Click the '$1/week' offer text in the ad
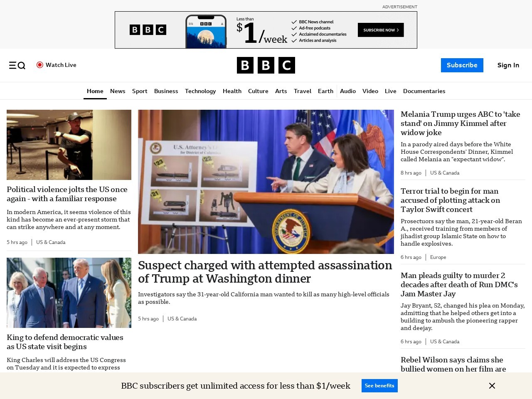The width and height of the screenshot is (532, 399). [262, 33]
